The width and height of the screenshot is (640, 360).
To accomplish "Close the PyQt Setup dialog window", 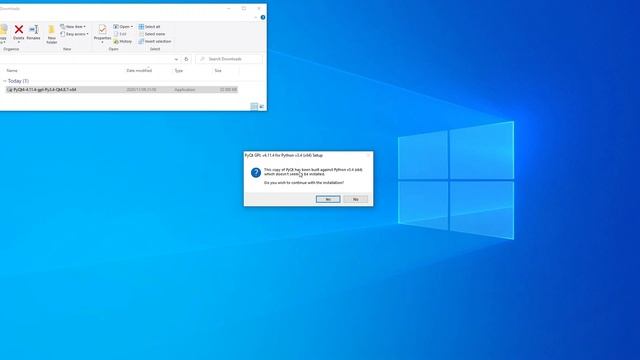I will pos(369,155).
